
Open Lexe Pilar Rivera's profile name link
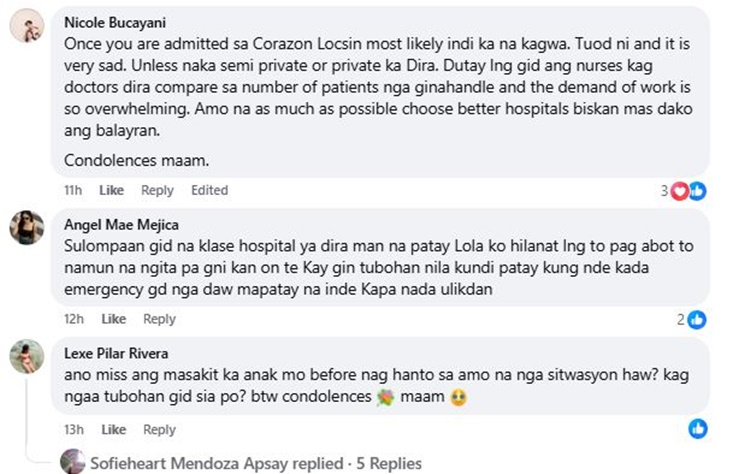pos(116,351)
